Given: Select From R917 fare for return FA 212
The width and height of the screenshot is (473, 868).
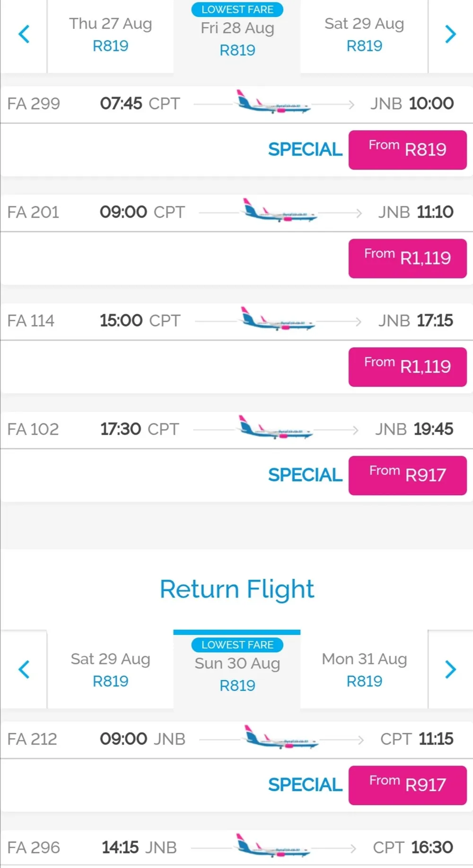Looking at the screenshot, I should (407, 785).
